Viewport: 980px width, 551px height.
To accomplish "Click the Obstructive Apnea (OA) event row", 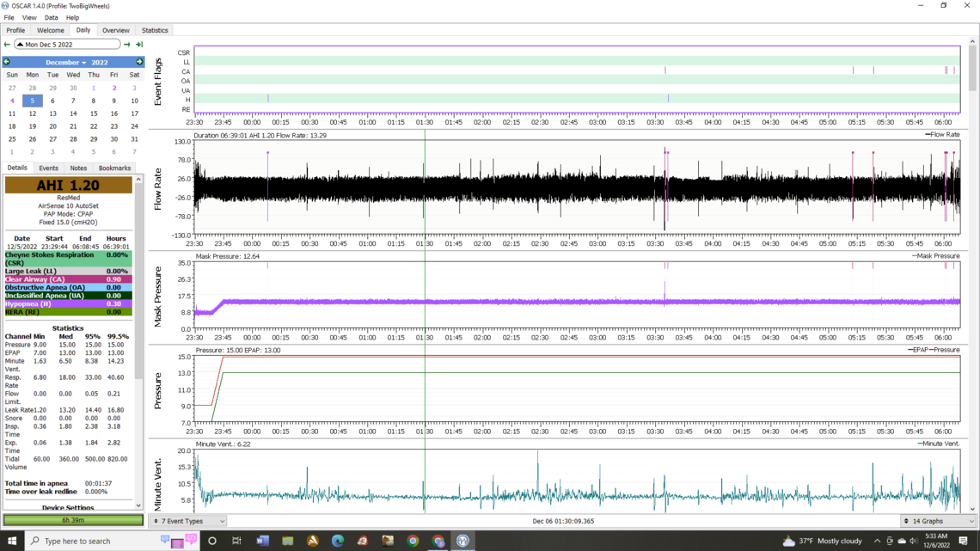I will coord(68,287).
